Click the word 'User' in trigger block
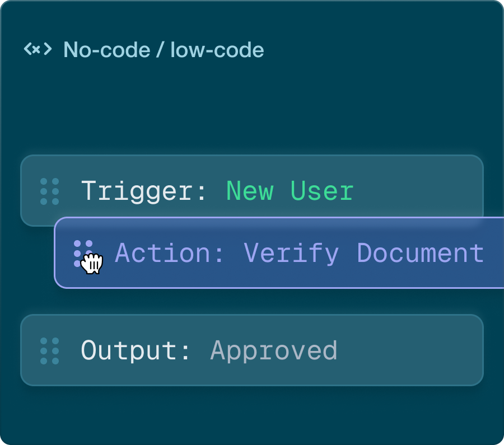504x445 pixels. (x=322, y=191)
